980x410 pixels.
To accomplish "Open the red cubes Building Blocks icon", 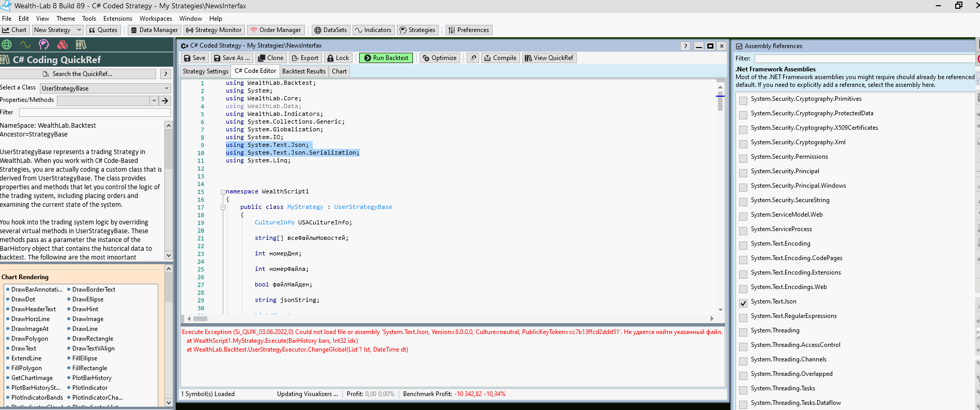I will pos(63,44).
